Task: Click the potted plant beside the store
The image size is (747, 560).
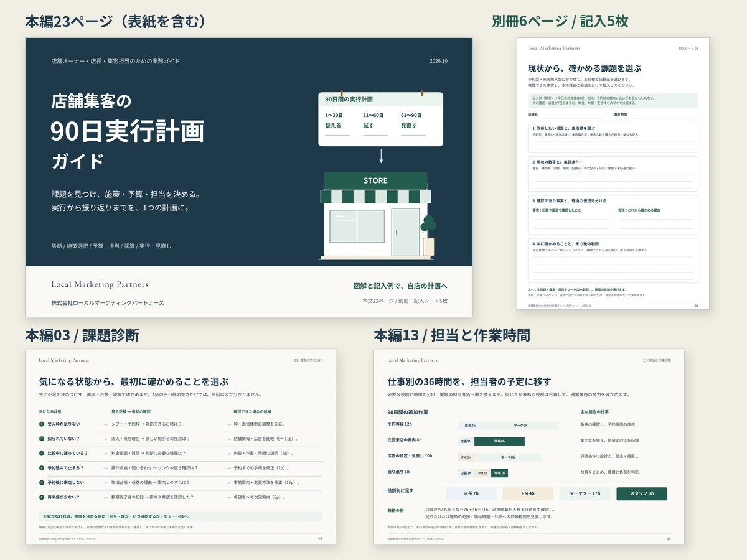Action: click(x=428, y=235)
